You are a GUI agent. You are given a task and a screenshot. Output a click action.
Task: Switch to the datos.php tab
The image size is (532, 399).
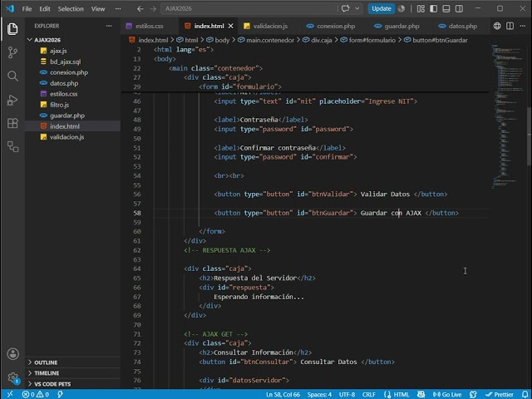(x=462, y=26)
